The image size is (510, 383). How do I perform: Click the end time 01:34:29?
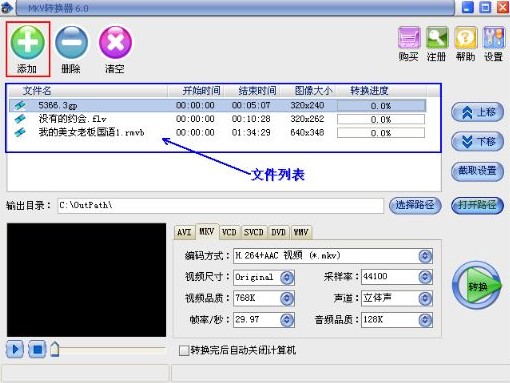(x=251, y=133)
